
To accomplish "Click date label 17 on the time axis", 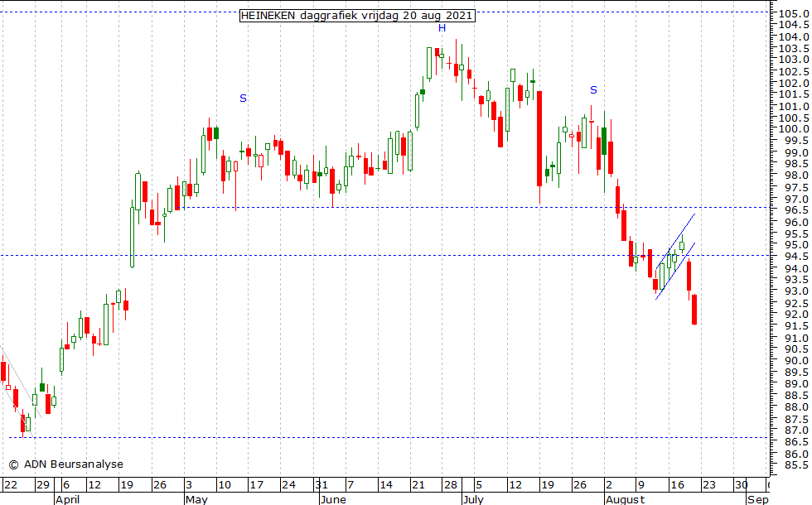I will pyautogui.click(x=257, y=485).
